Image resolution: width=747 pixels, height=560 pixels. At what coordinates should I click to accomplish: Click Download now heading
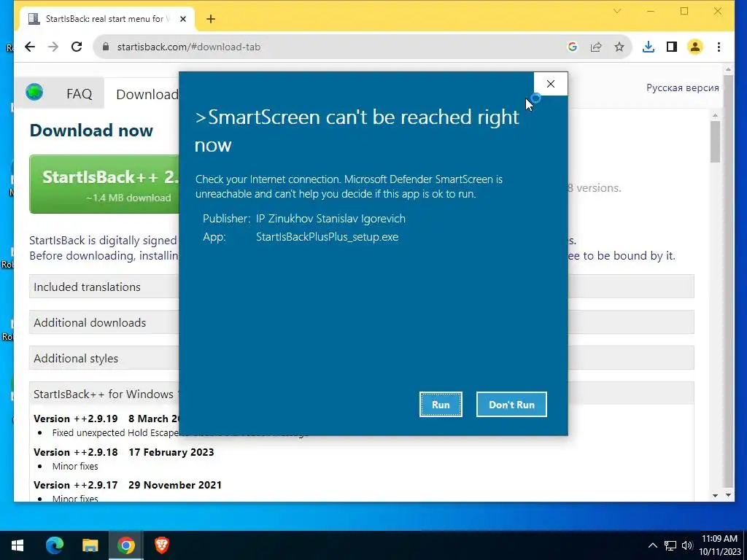coord(91,130)
